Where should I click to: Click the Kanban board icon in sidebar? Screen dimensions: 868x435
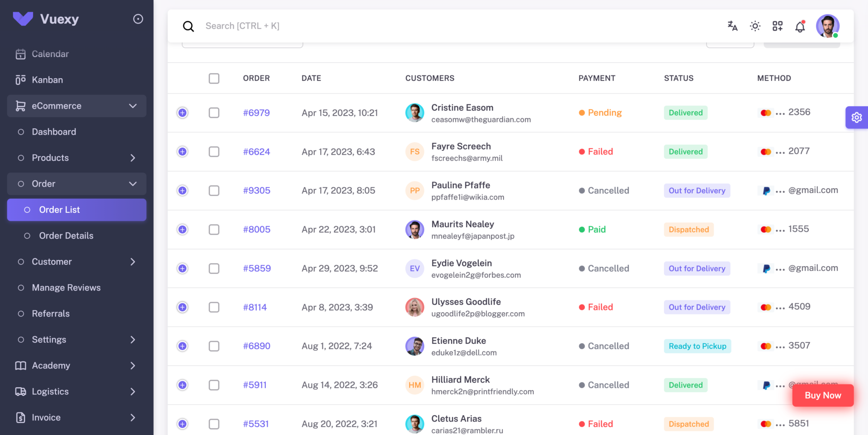click(x=21, y=80)
